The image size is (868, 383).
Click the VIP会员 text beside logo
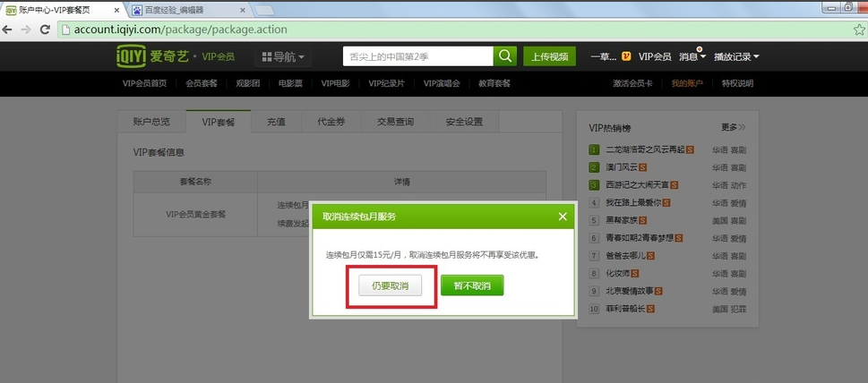point(218,56)
